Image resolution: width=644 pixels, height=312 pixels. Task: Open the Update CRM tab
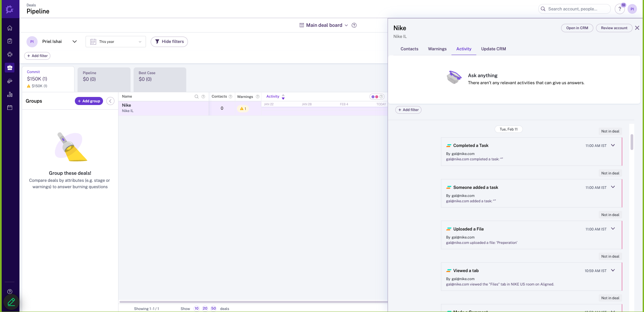click(x=493, y=49)
